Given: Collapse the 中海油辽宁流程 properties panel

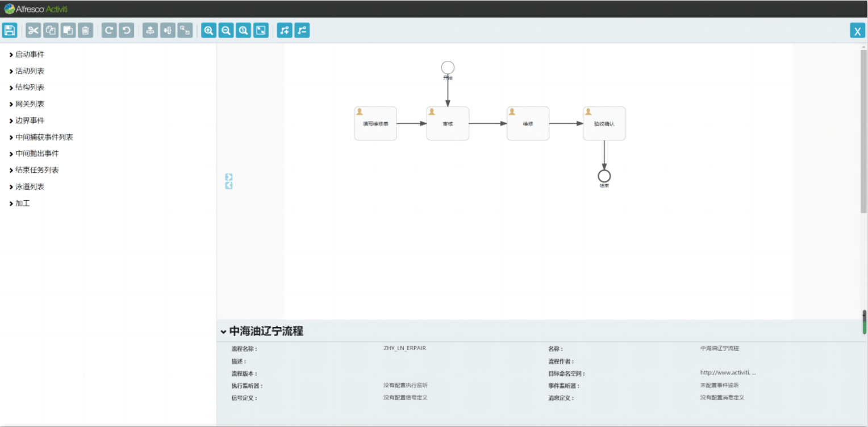Looking at the screenshot, I should pyautogui.click(x=224, y=332).
